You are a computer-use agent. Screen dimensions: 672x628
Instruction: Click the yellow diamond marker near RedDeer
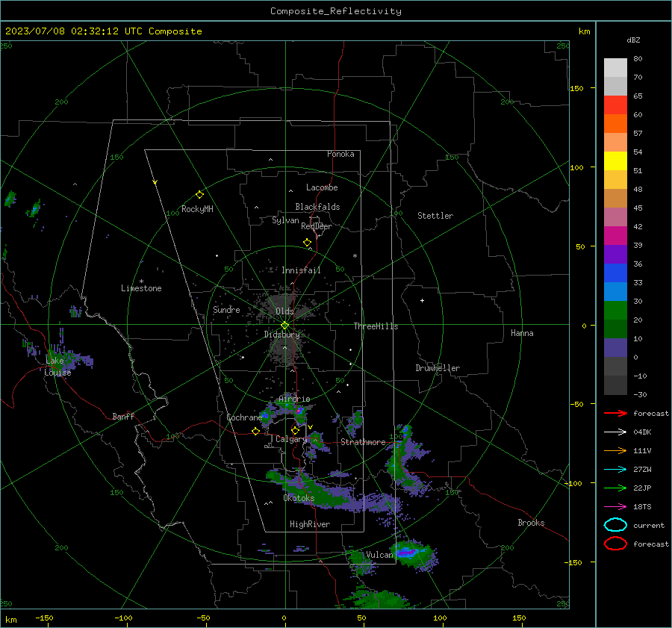307,242
